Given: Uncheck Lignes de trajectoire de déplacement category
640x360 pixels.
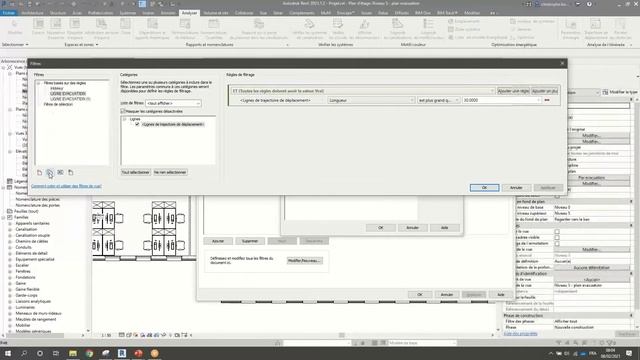Looking at the screenshot, I should (x=137, y=124).
